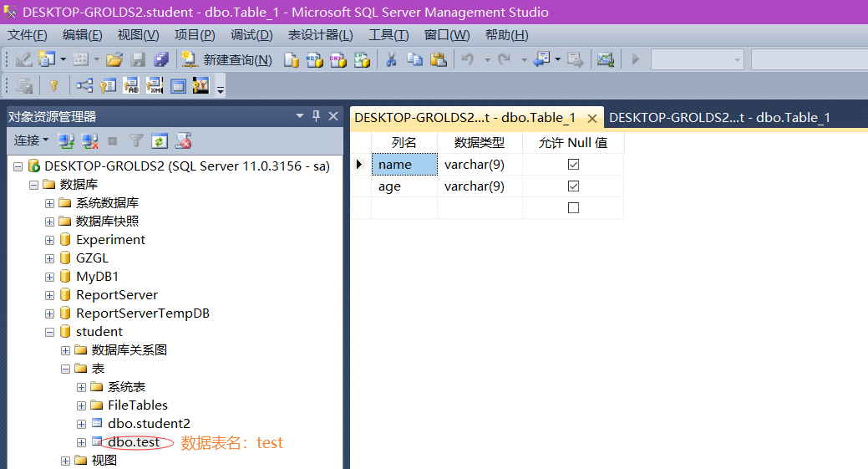Expand the ReportServerTempDB database node

point(49,314)
